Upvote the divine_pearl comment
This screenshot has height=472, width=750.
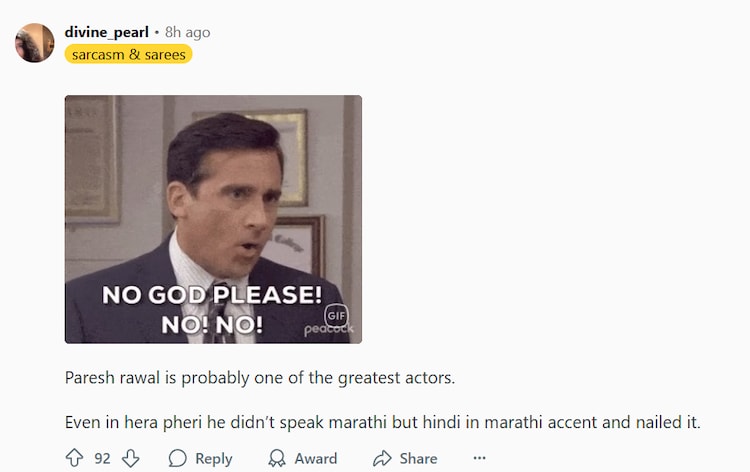[74, 458]
